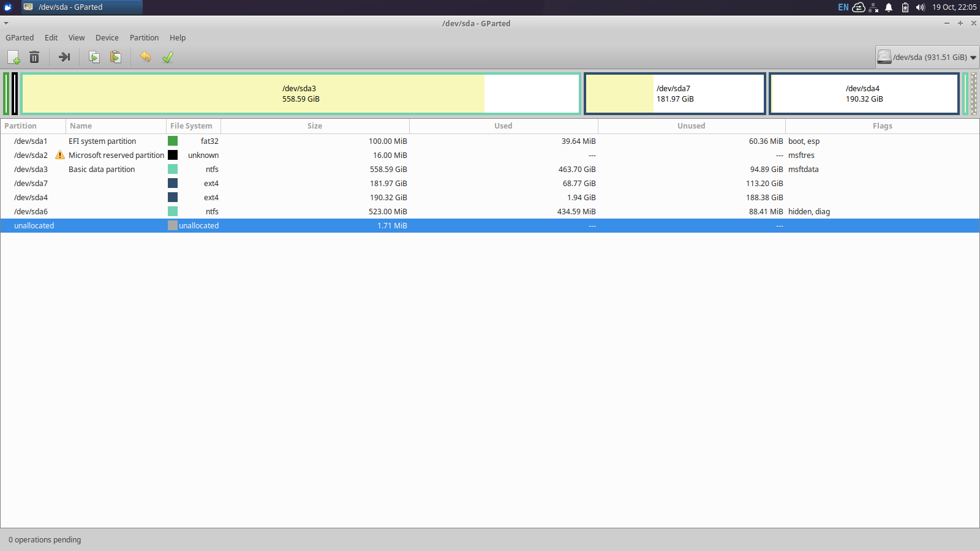Sort by File System column header
The image size is (980, 551).
(x=194, y=126)
